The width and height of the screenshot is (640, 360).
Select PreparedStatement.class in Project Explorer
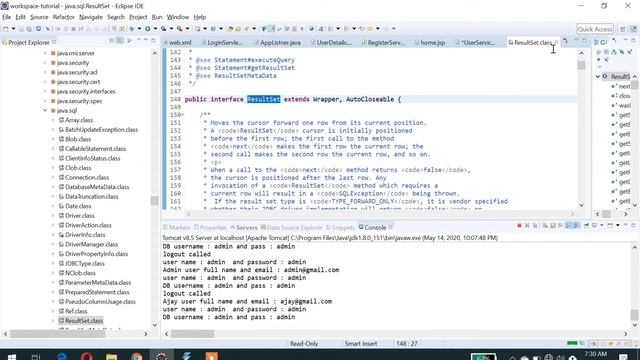click(x=97, y=292)
